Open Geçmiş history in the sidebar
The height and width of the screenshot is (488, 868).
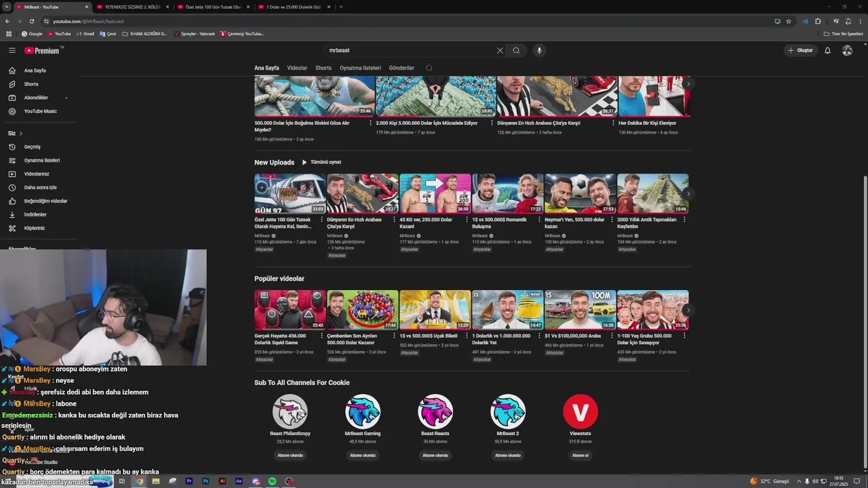(32, 147)
